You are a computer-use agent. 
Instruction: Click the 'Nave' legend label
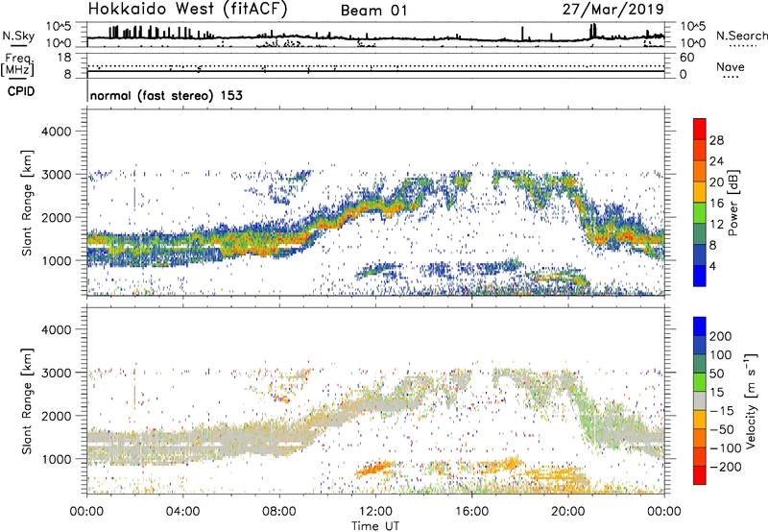[731, 66]
